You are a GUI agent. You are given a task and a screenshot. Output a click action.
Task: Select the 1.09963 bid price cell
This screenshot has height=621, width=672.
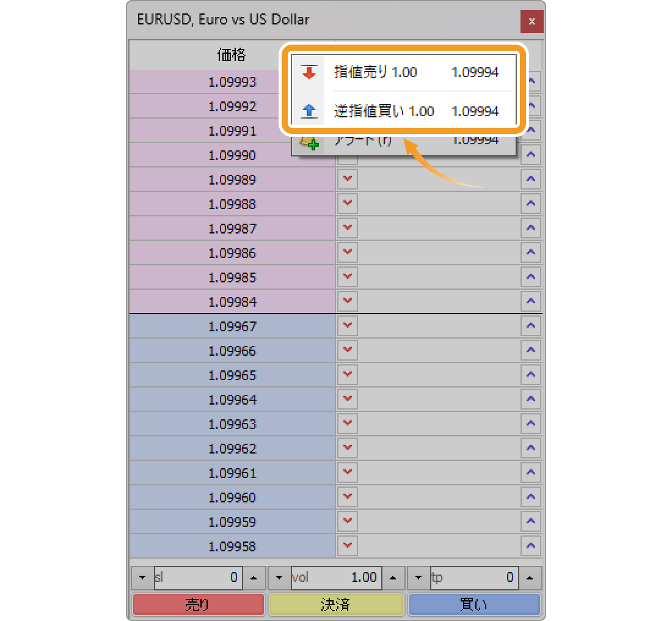[x=232, y=424]
